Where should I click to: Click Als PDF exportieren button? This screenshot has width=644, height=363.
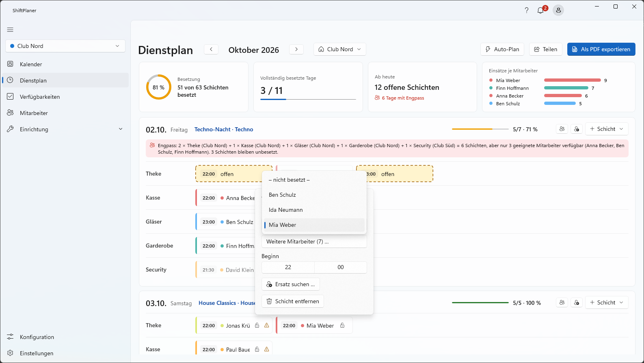(x=601, y=49)
